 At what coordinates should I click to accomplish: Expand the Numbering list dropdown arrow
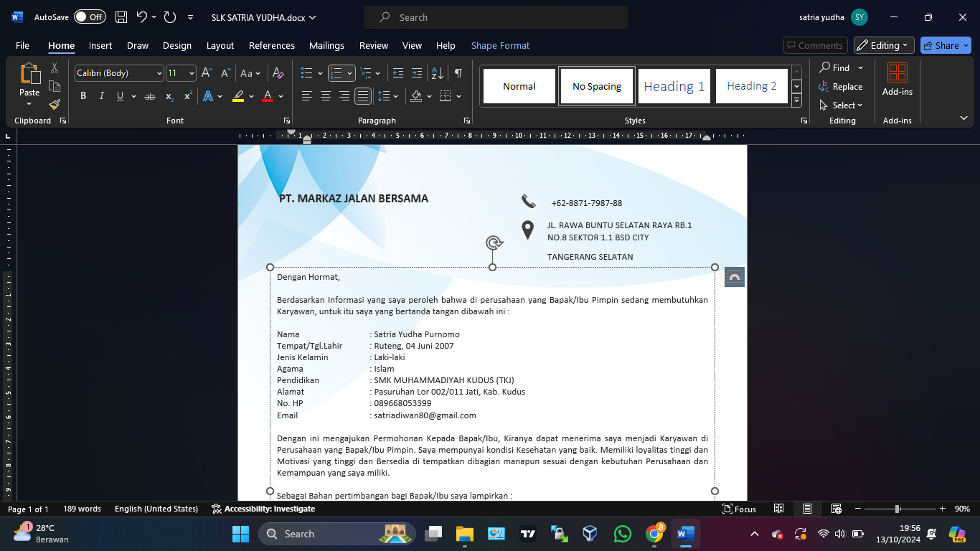(x=349, y=73)
